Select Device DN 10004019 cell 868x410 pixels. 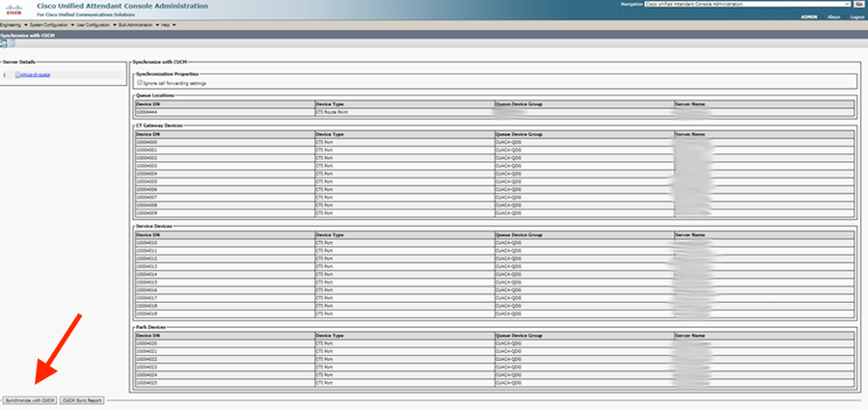225,314
